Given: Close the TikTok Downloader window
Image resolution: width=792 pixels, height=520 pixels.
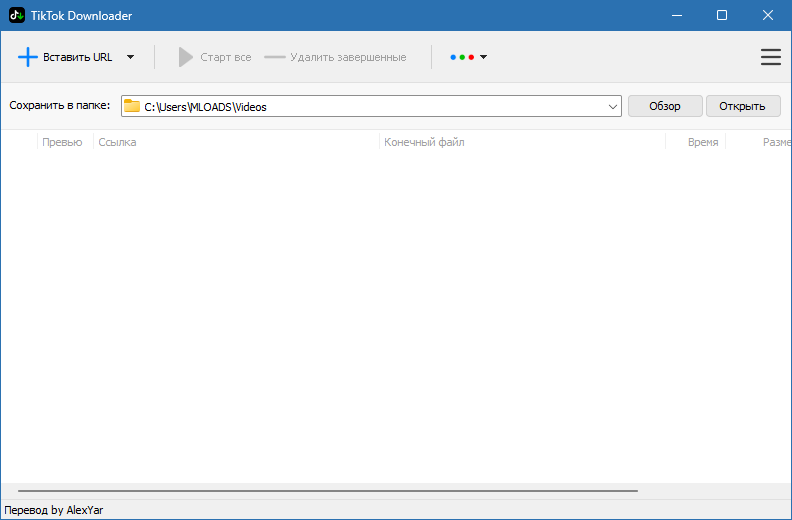Looking at the screenshot, I should 768,15.
